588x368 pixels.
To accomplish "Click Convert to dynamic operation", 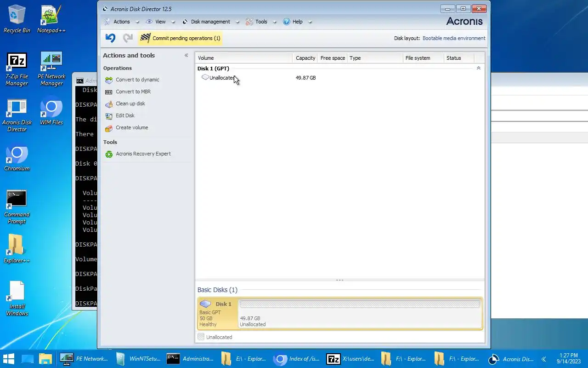I will coord(137,80).
